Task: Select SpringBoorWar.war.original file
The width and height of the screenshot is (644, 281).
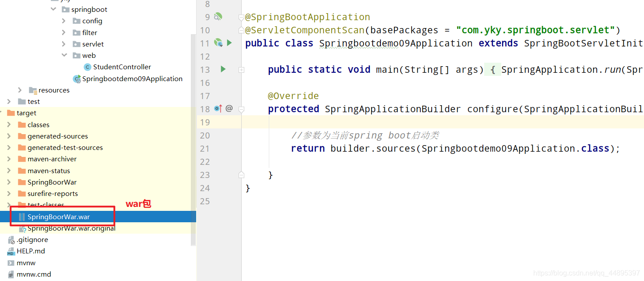Action: click(71, 228)
